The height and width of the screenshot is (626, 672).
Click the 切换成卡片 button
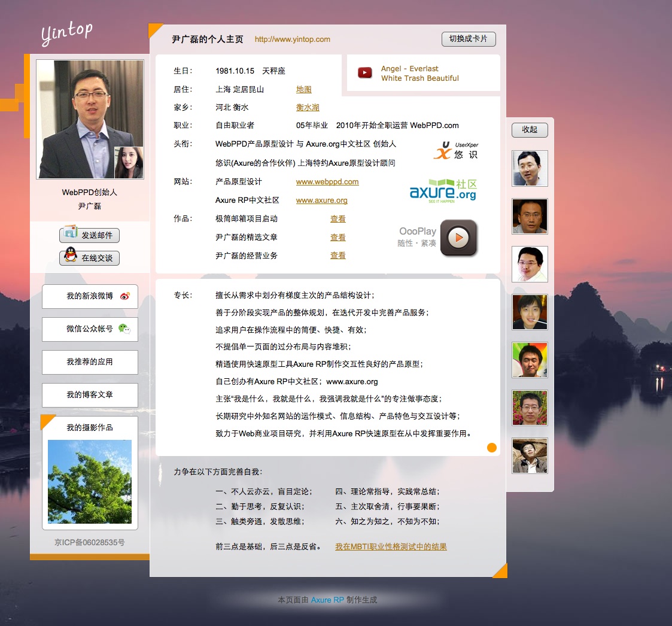pyautogui.click(x=469, y=39)
